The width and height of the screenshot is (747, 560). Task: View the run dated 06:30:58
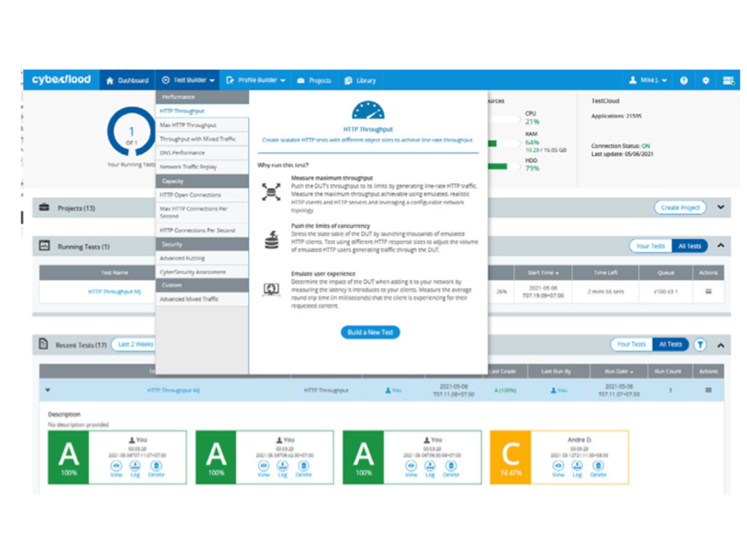tap(411, 468)
